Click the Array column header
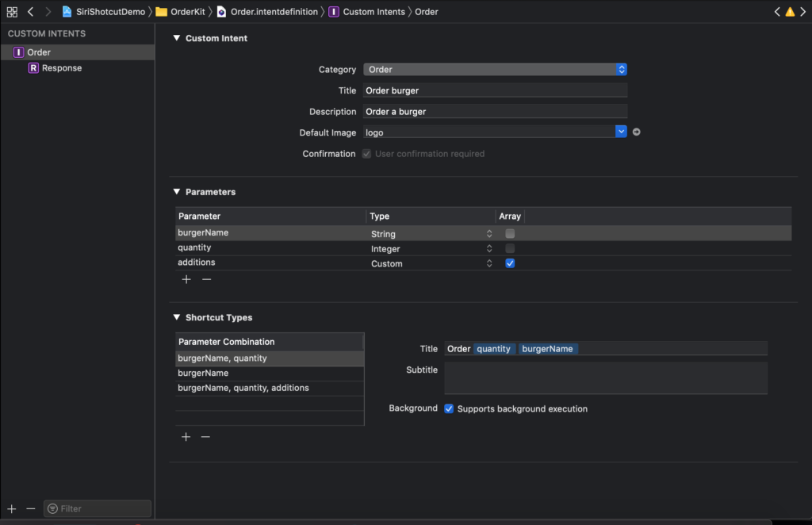 510,217
